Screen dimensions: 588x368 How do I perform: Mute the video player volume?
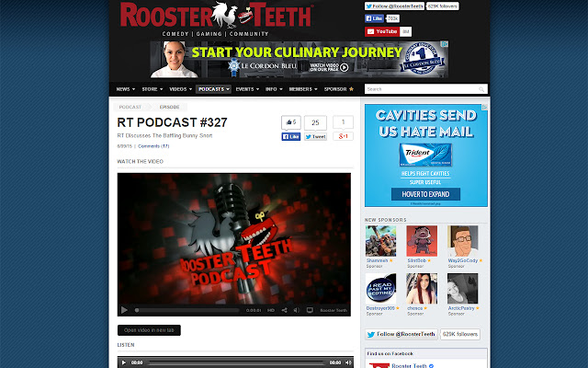pos(296,310)
